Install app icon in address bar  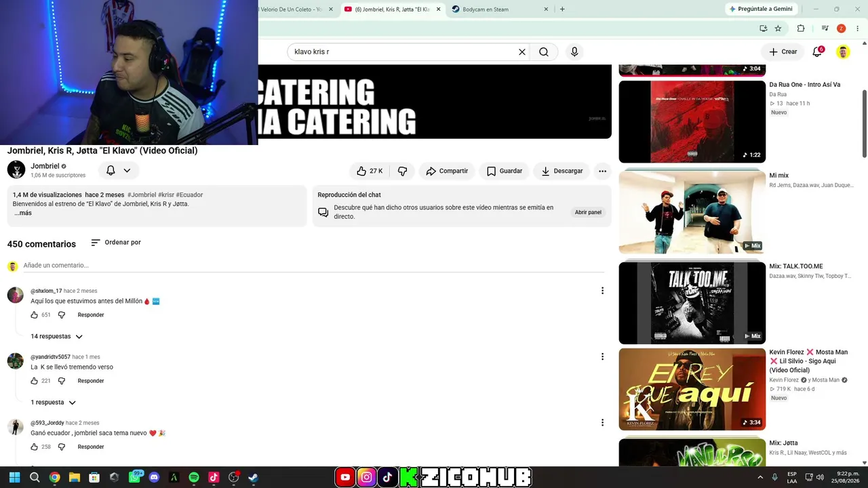(x=764, y=28)
